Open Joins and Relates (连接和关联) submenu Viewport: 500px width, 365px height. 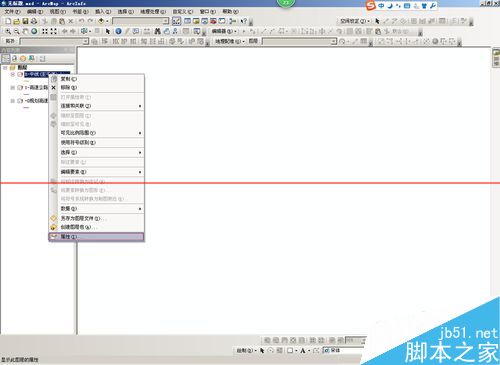[x=97, y=106]
